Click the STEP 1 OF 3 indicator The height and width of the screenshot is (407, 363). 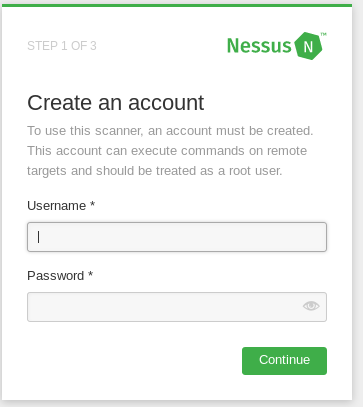tap(62, 46)
